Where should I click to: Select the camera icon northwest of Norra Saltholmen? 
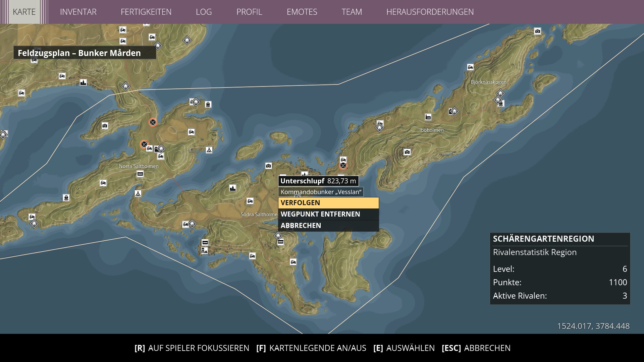(105, 126)
